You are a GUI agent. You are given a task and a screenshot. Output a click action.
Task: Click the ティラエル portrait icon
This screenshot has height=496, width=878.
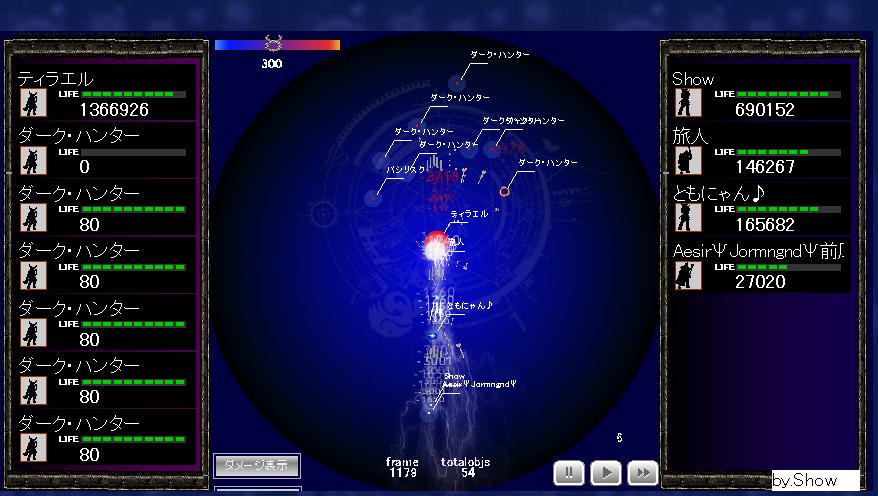coord(33,103)
